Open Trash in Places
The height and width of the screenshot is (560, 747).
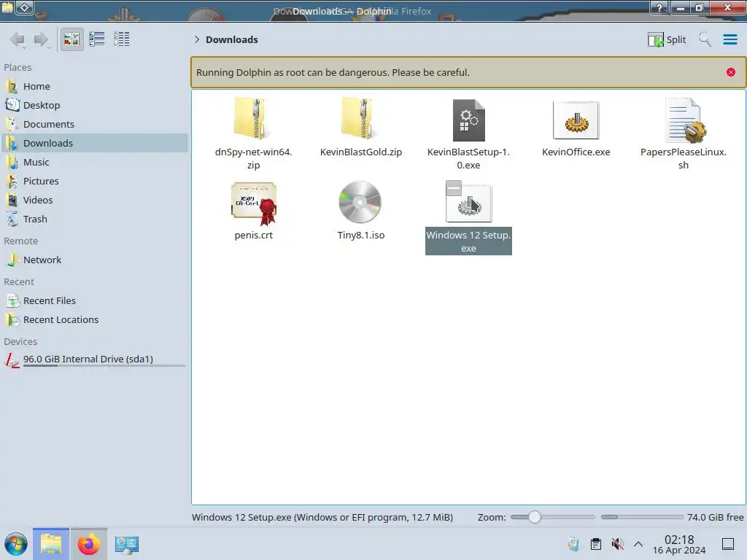pyautogui.click(x=95, y=219)
